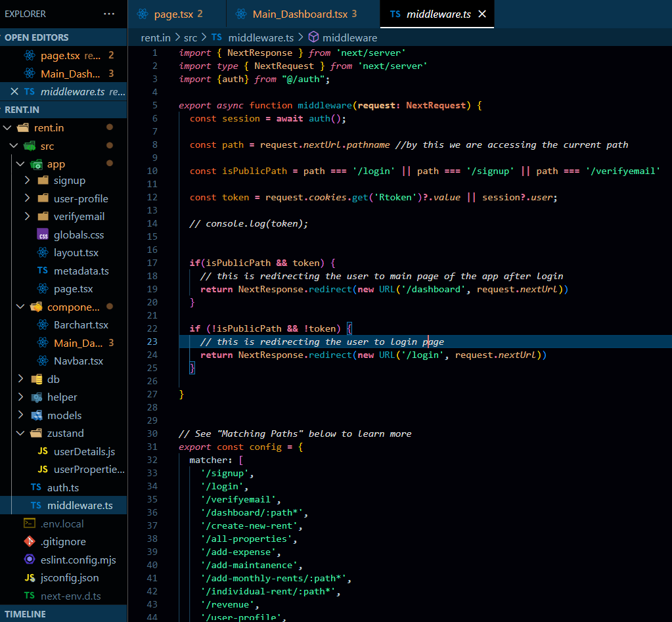Click the middleware symbol icon in the breadcrumb
The image size is (672, 622).
(313, 37)
